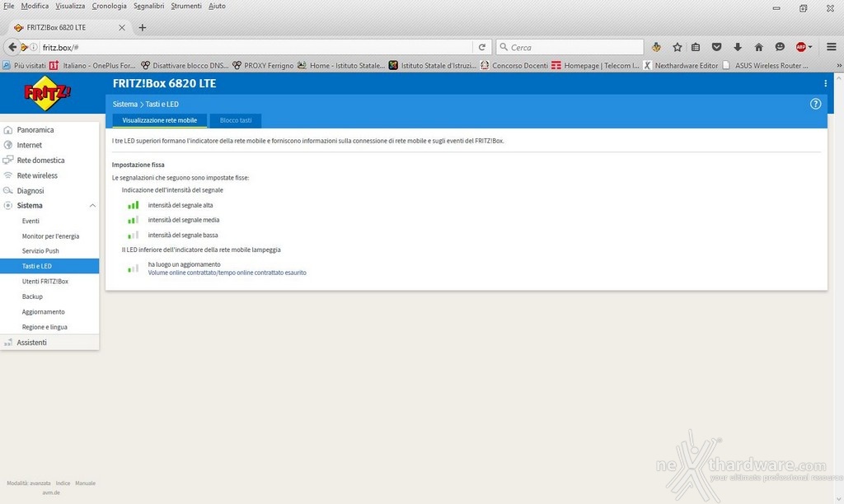Click the browser back arrow button
Viewport: 844px width, 504px height.
pos(12,47)
